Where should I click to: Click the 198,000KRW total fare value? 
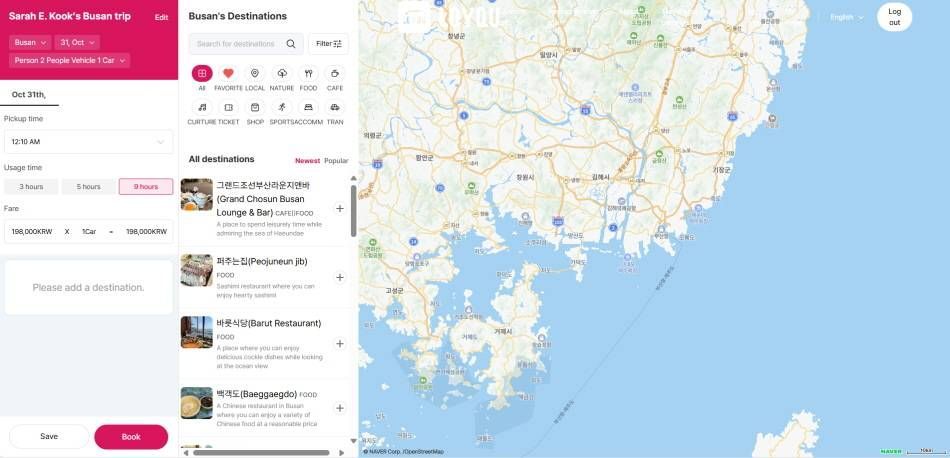click(146, 231)
